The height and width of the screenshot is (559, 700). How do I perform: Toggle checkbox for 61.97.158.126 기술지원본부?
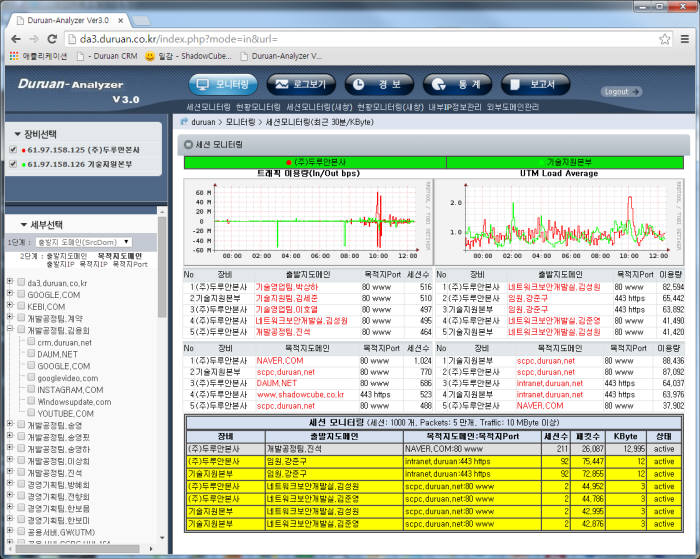pos(13,164)
